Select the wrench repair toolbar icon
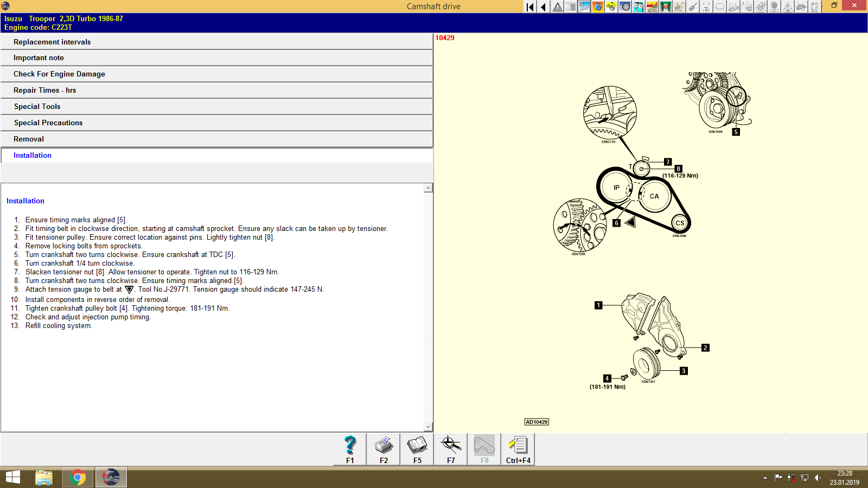The image size is (868, 488). pyautogui.click(x=584, y=7)
